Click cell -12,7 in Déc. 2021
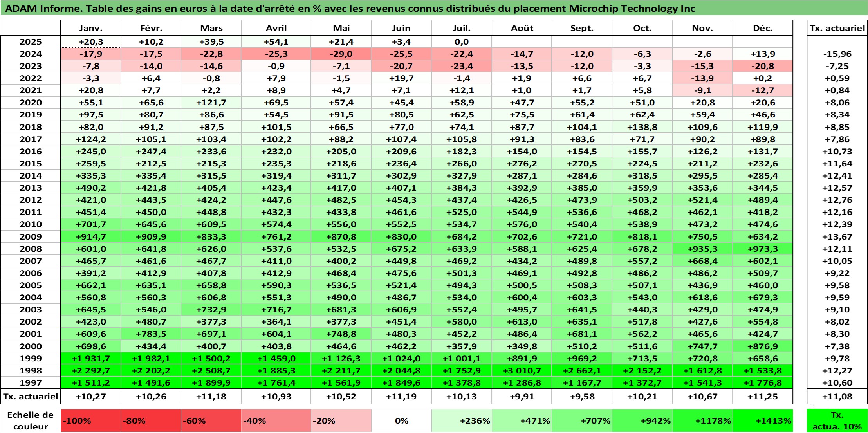The height and width of the screenshot is (433, 868). pos(763,90)
